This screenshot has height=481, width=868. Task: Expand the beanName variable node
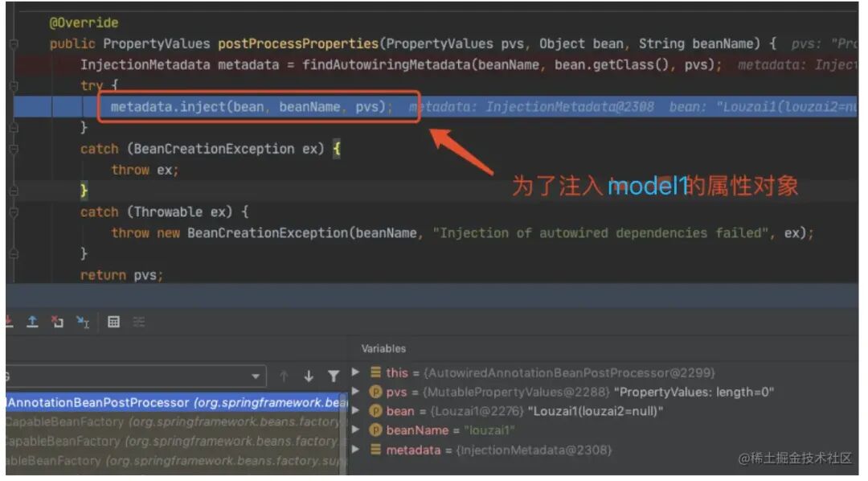click(x=356, y=430)
